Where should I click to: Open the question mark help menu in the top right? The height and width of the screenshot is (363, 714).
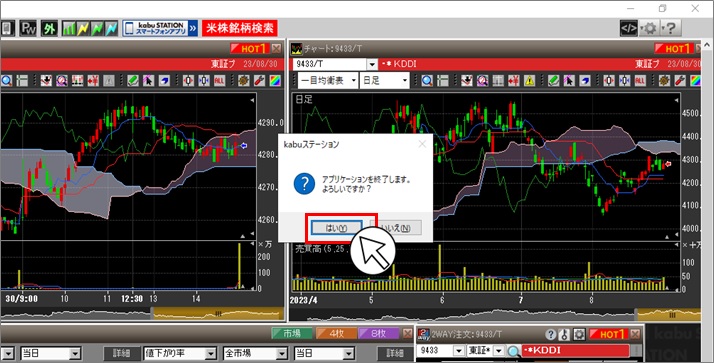(671, 29)
